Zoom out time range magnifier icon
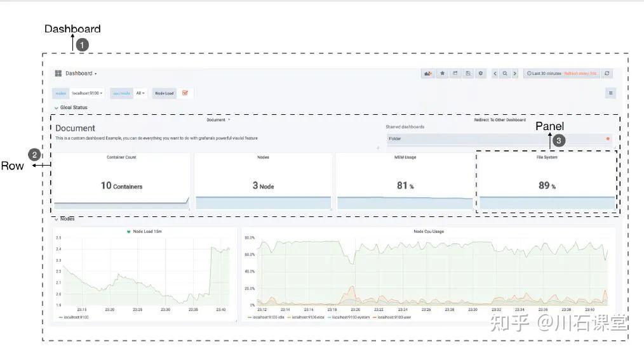644x349 pixels. (x=505, y=74)
